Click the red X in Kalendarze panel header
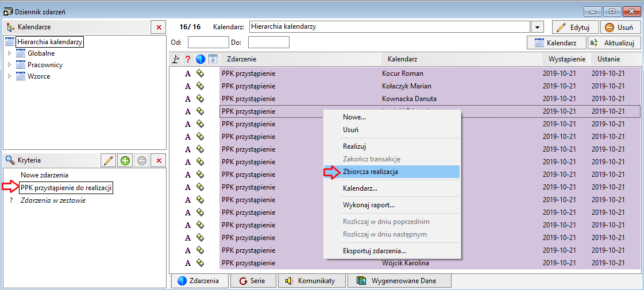 (x=159, y=28)
